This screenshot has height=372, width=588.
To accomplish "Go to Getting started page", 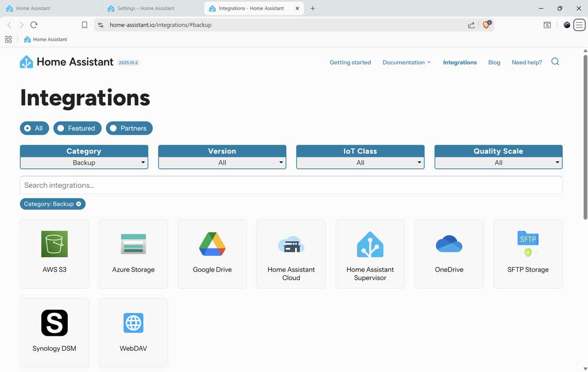I will [350, 62].
